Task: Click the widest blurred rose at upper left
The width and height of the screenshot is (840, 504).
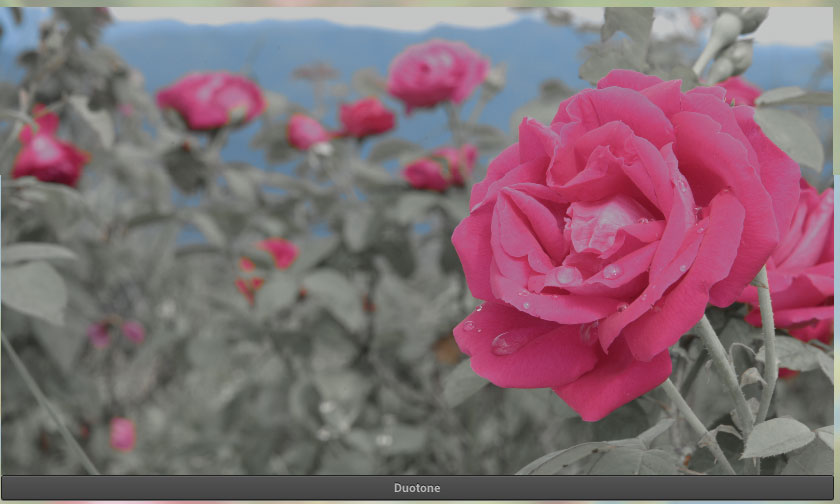Action: [x=210, y=100]
